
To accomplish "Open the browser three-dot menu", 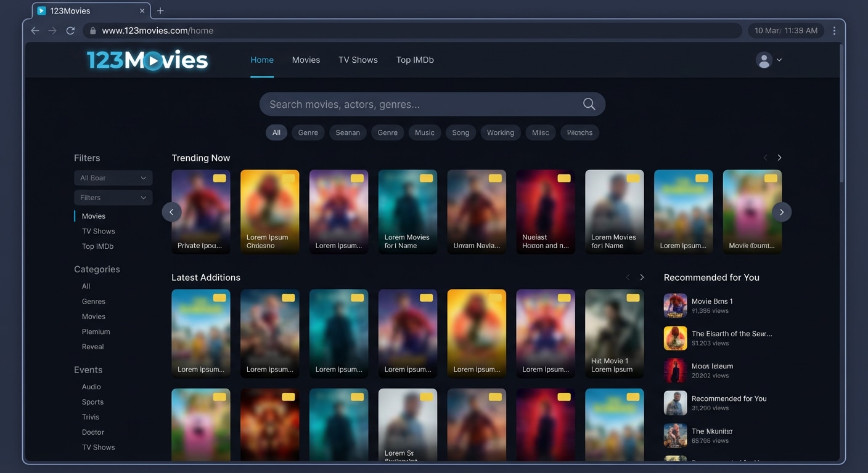I will (x=834, y=30).
